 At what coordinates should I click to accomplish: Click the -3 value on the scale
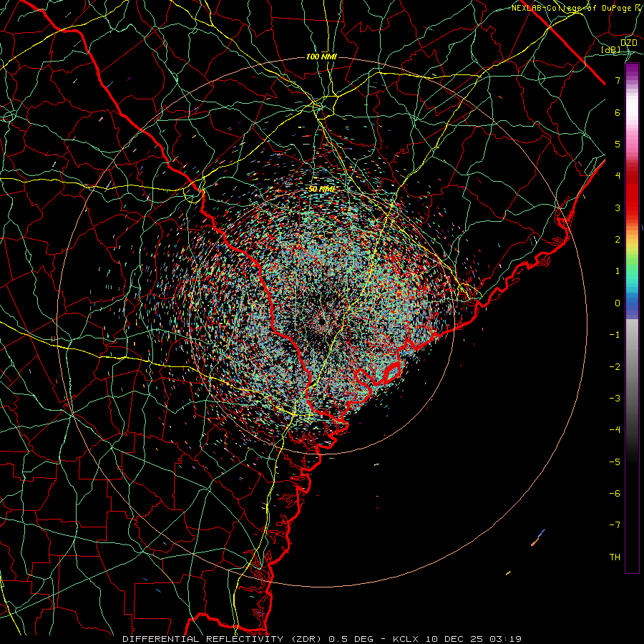pyautogui.click(x=615, y=399)
